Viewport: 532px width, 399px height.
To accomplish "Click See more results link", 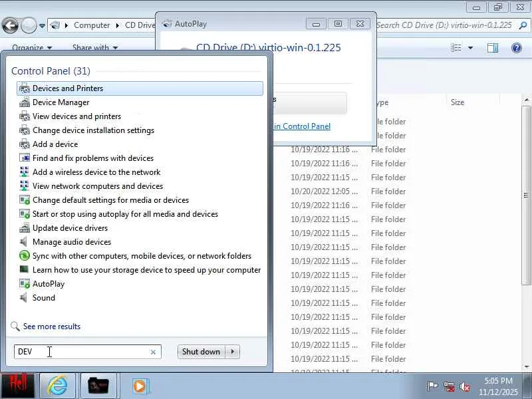I will pyautogui.click(x=52, y=327).
